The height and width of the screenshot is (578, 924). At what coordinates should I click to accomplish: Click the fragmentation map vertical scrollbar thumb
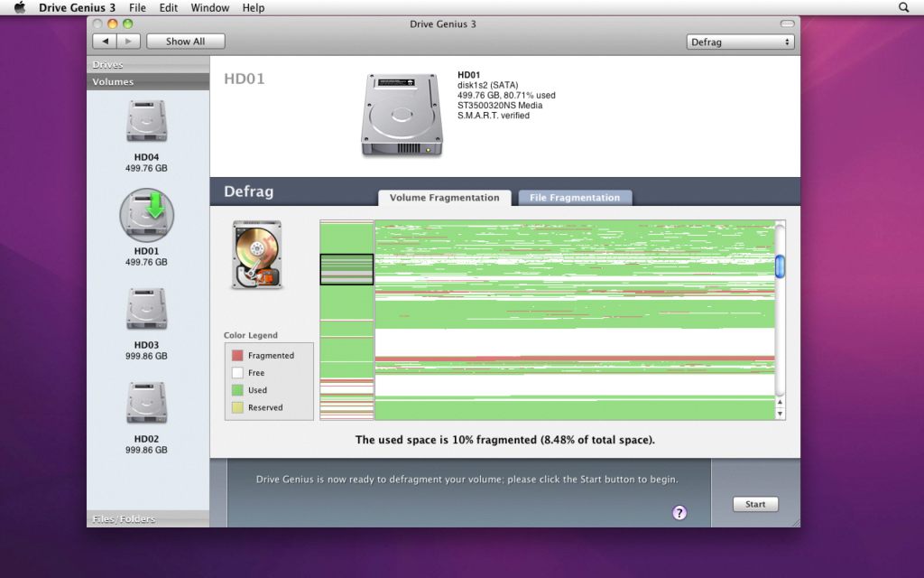[x=780, y=266]
